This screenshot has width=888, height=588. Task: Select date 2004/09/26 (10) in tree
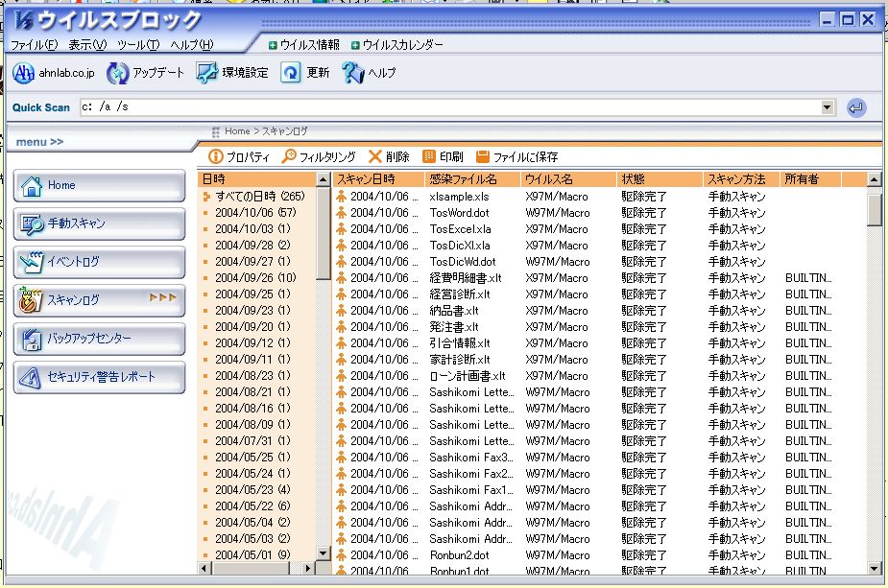point(255,278)
